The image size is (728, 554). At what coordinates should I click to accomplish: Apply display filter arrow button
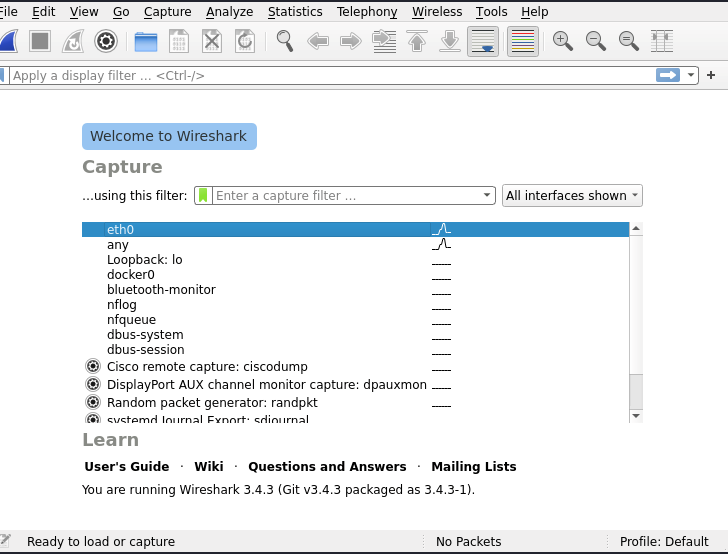click(668, 75)
